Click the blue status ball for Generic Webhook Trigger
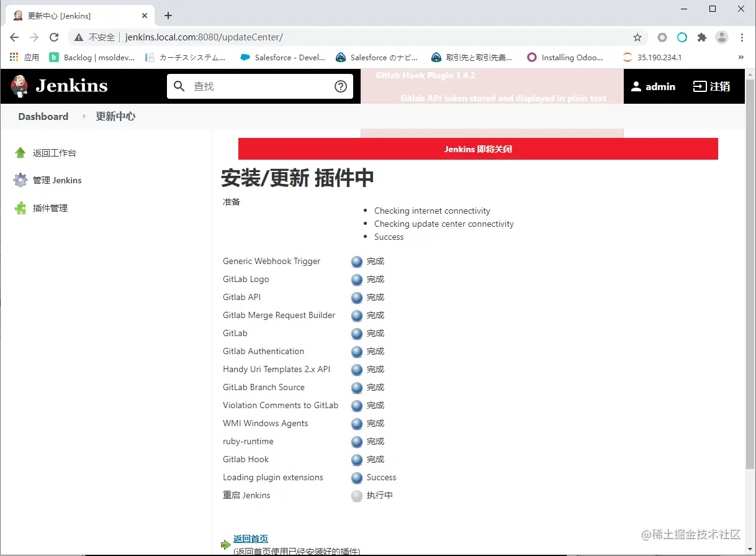Viewport: 756px width, 556px height. click(x=357, y=262)
